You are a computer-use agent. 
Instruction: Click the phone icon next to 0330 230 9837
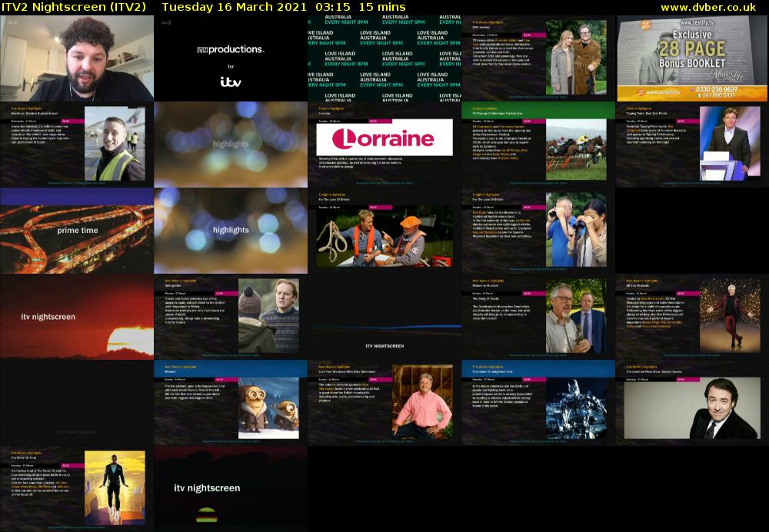pyautogui.click(x=692, y=89)
